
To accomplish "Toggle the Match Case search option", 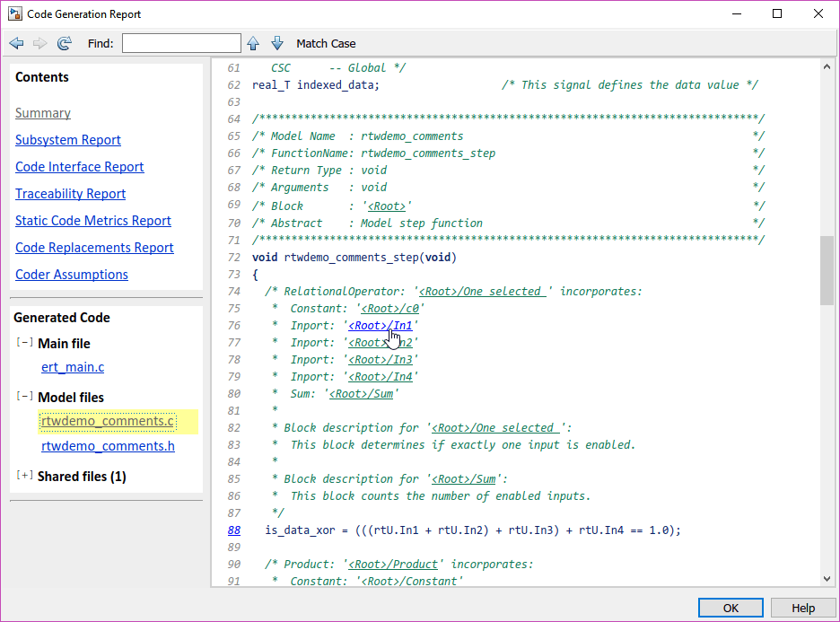I will (323, 43).
